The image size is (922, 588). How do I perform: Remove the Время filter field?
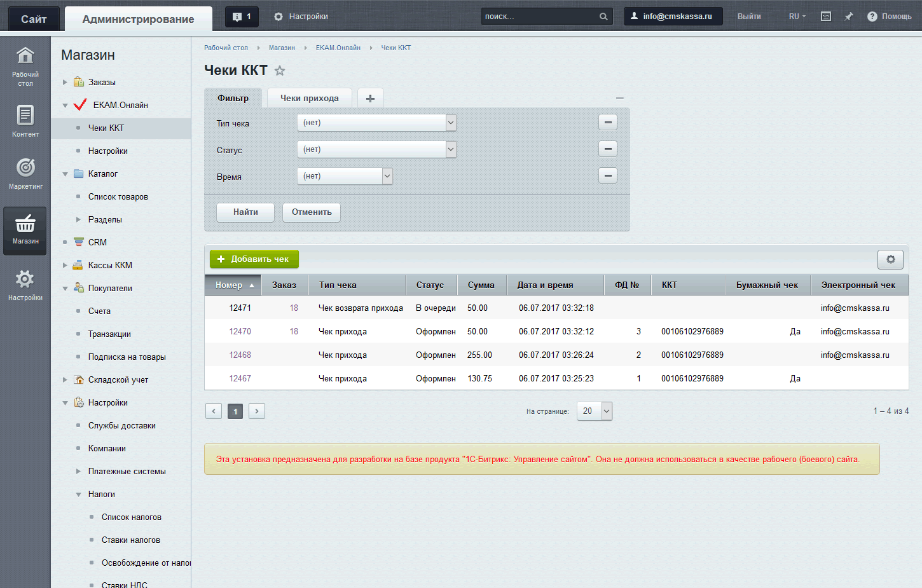(608, 175)
